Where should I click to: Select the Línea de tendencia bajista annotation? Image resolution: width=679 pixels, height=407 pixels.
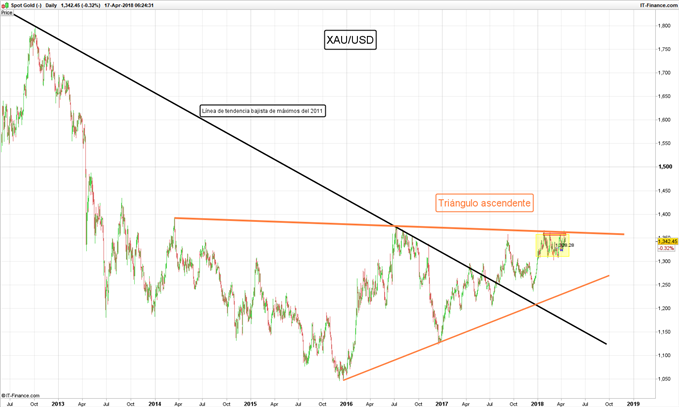(262, 111)
